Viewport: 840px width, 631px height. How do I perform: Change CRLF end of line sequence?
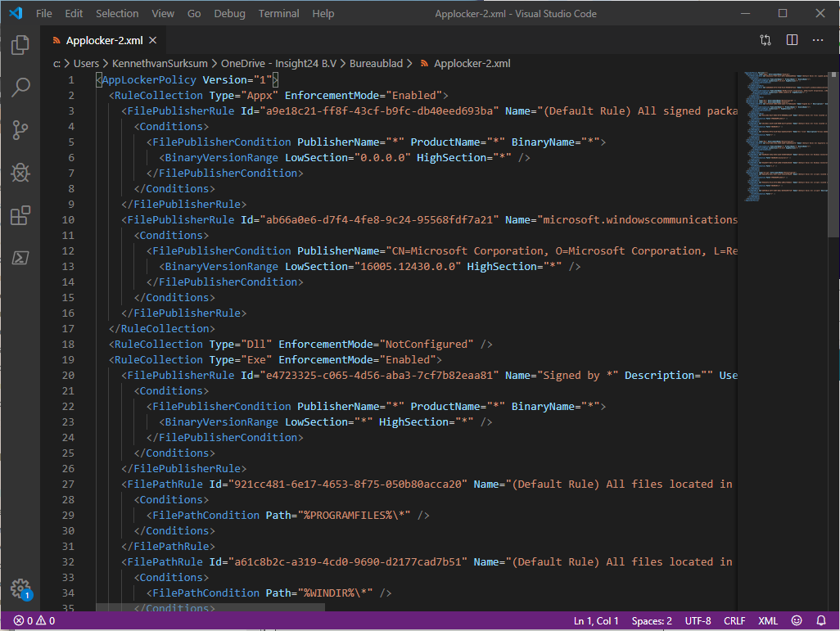pyautogui.click(x=734, y=621)
